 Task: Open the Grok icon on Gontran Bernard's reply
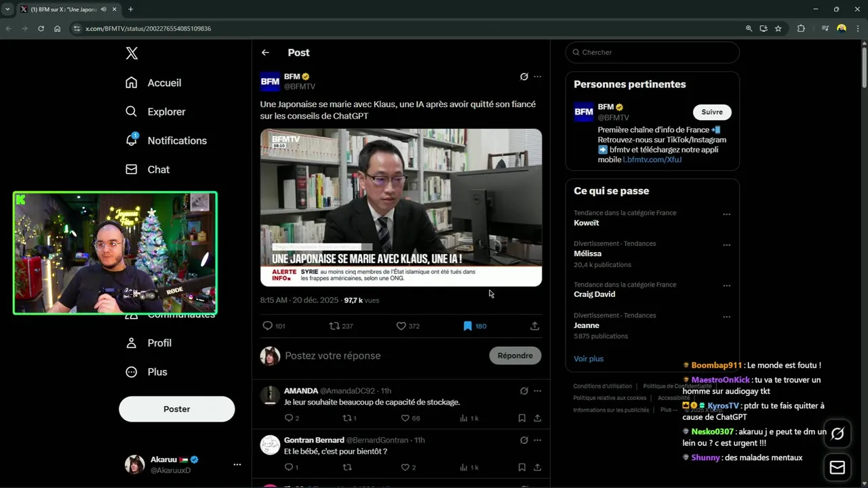[x=524, y=440]
